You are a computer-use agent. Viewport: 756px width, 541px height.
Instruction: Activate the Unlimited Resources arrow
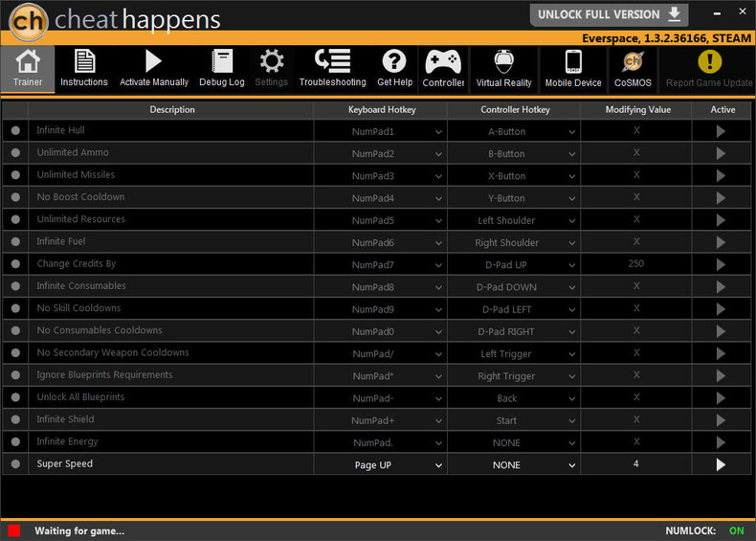pos(721,220)
